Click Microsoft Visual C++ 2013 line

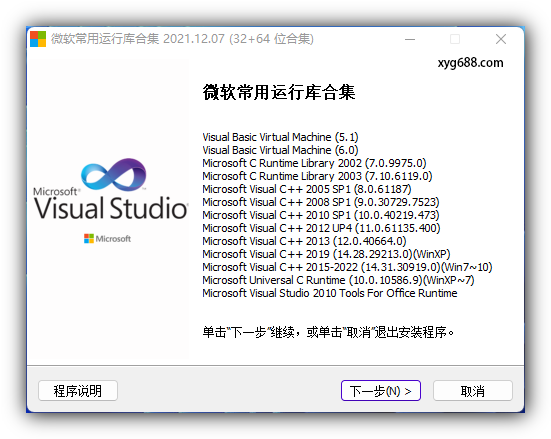tap(304, 241)
